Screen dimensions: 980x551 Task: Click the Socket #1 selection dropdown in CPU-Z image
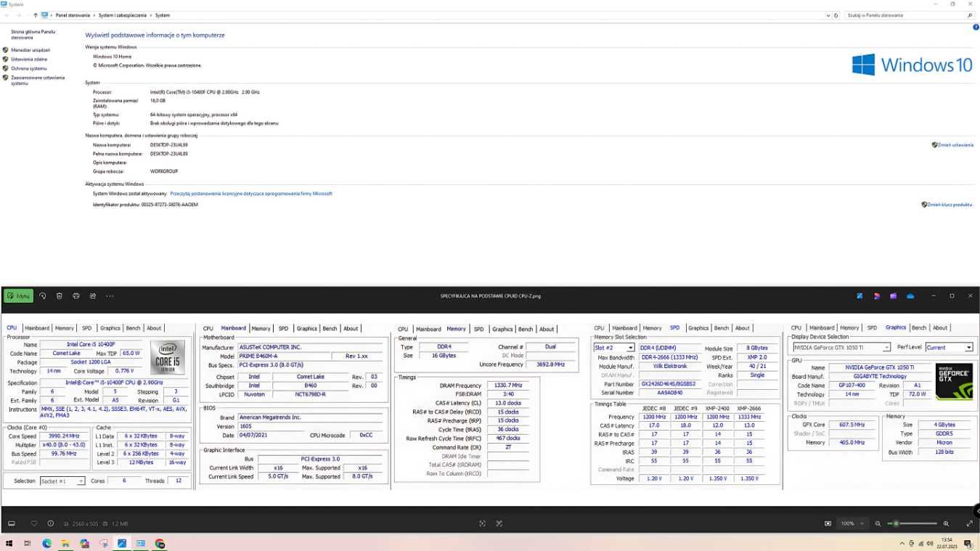62,481
